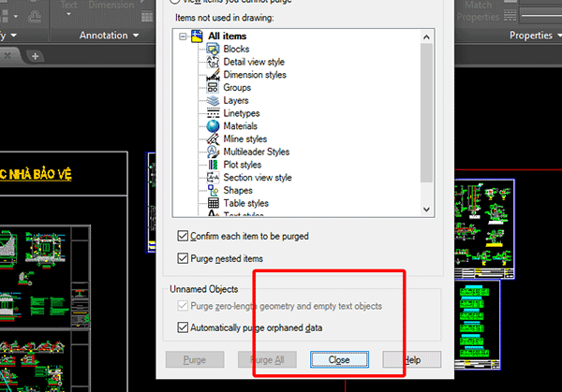The height and width of the screenshot is (392, 562).
Task: Select the Blocks tree entry
Action: 236,49
